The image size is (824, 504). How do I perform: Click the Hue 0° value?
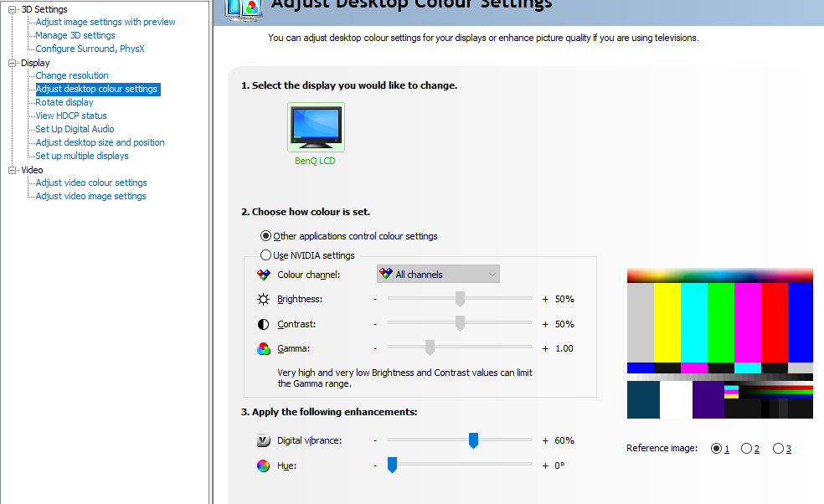tap(559, 465)
